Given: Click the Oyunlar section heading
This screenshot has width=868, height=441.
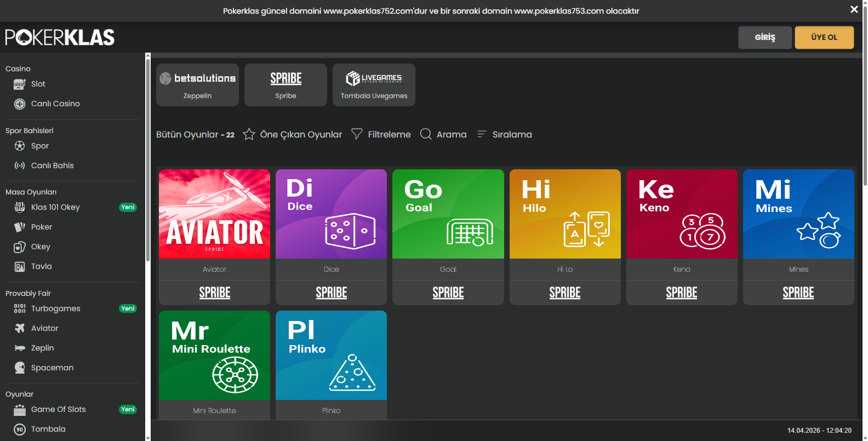Looking at the screenshot, I should (x=20, y=394).
